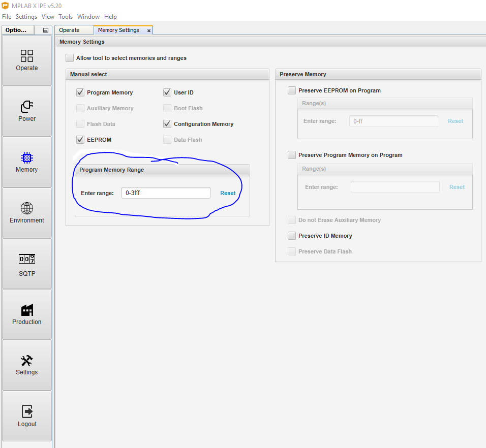This screenshot has width=486, height=448.
Task: Uncheck the Configuration Memory checkbox
Action: [x=167, y=124]
